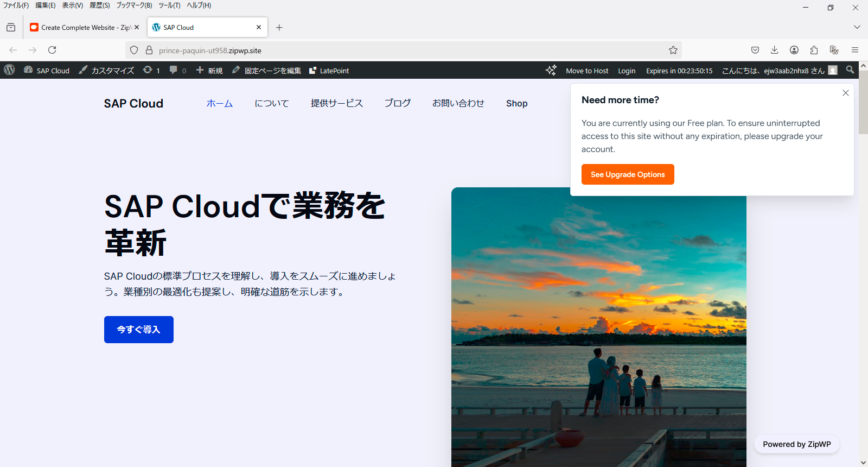Click the URL address field
This screenshot has width=868, height=467.
click(404, 50)
